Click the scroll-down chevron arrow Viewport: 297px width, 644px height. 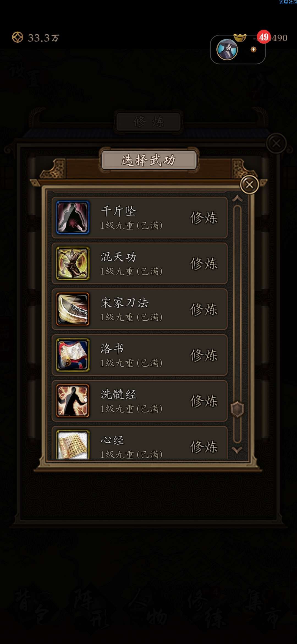(237, 450)
